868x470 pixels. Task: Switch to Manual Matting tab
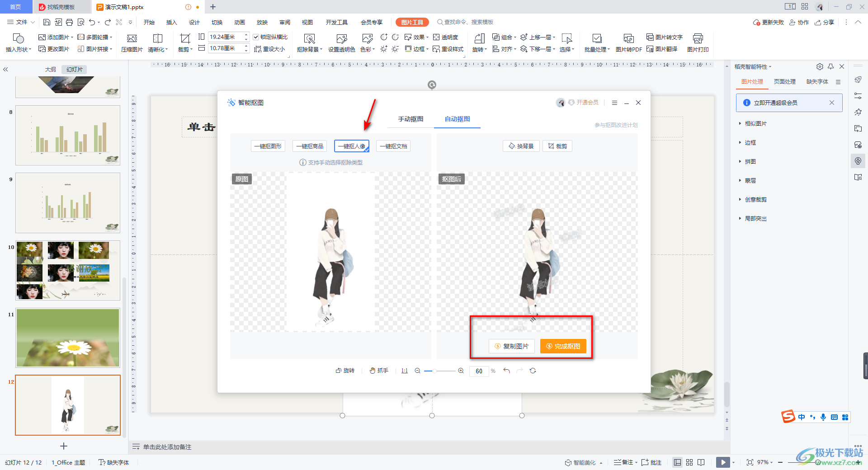(x=410, y=119)
